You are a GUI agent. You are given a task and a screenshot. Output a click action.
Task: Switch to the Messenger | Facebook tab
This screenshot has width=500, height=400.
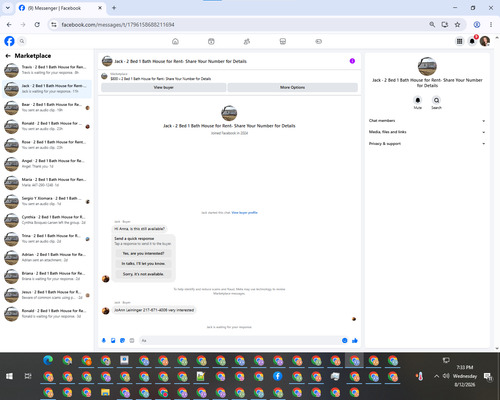pos(61,8)
